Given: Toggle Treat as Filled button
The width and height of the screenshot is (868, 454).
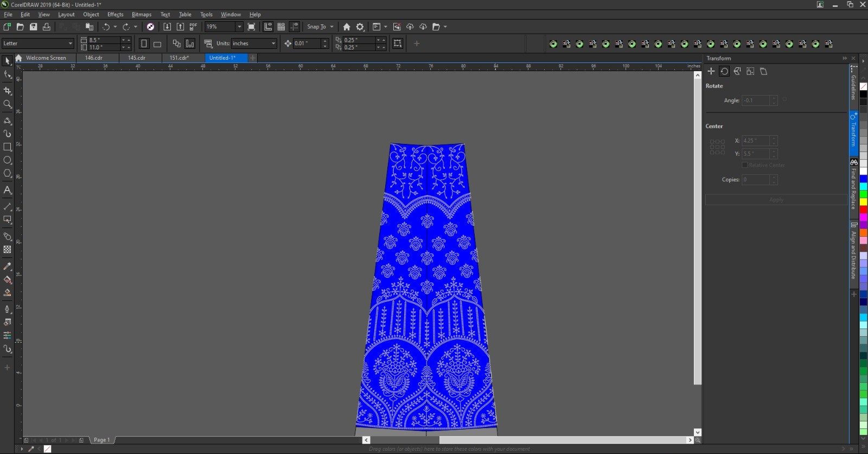Looking at the screenshot, I should [398, 43].
